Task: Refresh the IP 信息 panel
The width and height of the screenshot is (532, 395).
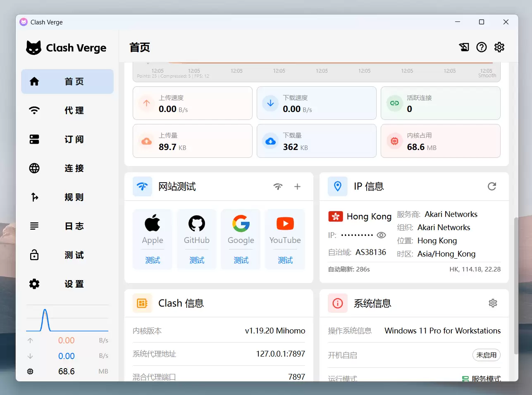Action: tap(492, 186)
